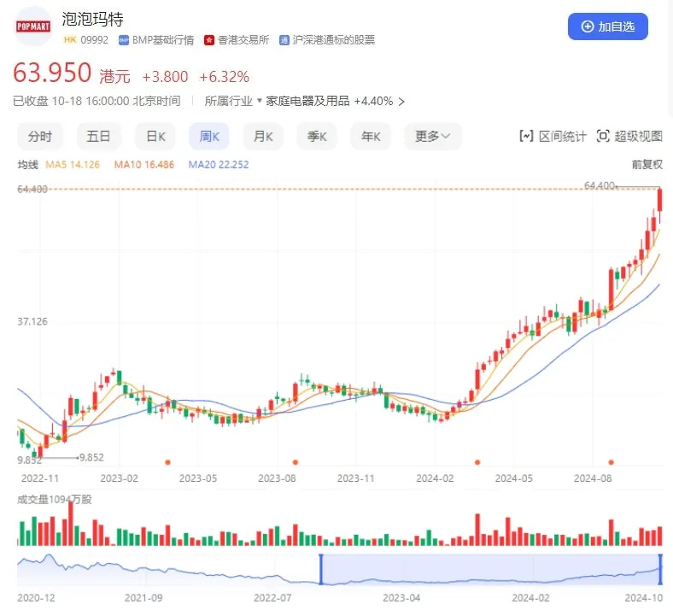This screenshot has width=673, height=616.
Task: Switch to 季K chart tab
Action: pyautogui.click(x=317, y=137)
